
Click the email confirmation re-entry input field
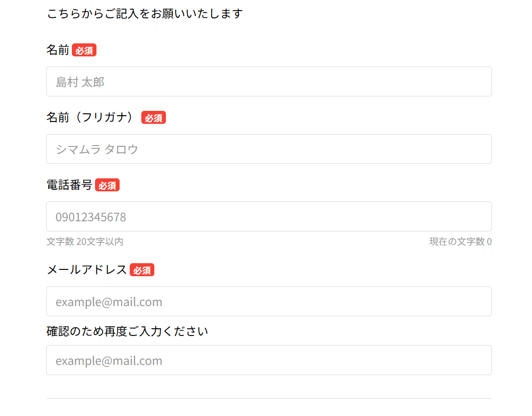(x=269, y=360)
